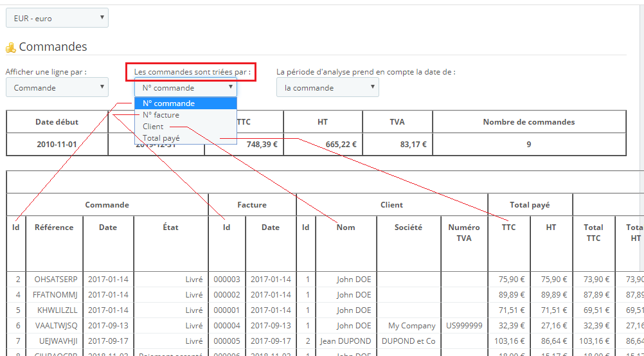The width and height of the screenshot is (644, 356).
Task: Click invoice id 000001 cell
Action: (227, 310)
